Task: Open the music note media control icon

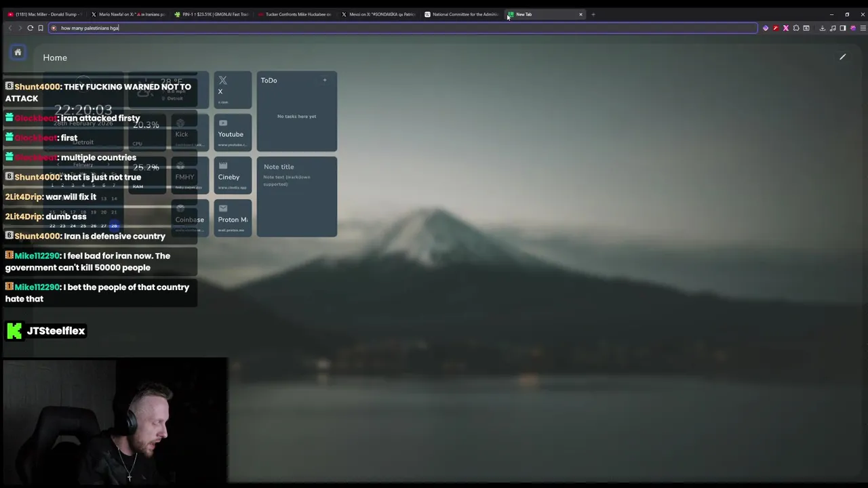Action: 832,28
